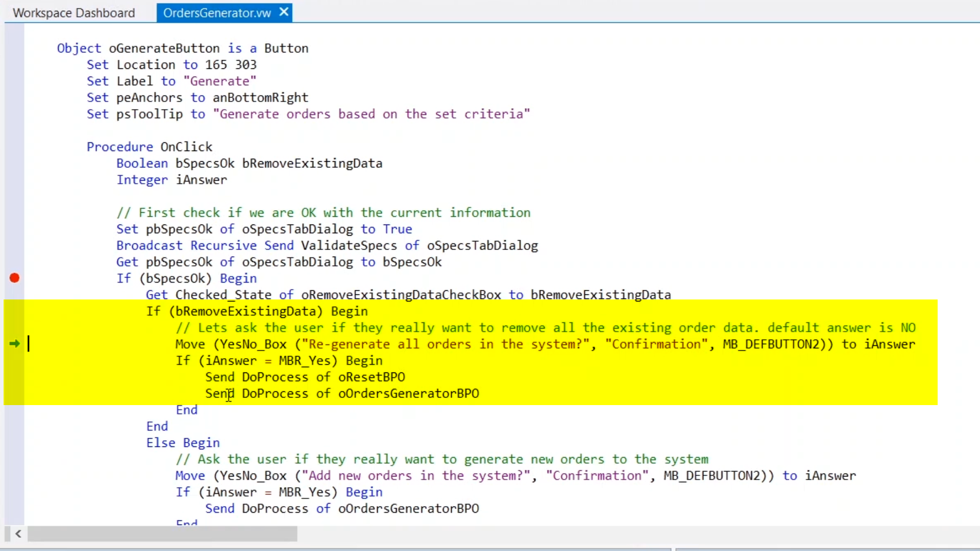
Task: Click the green current-line execution arrow
Action: pos(14,344)
